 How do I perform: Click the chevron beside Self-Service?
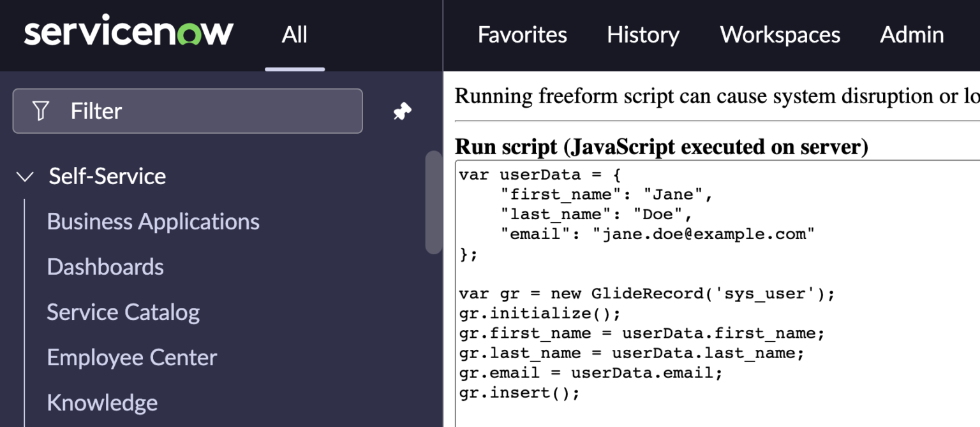click(24, 177)
